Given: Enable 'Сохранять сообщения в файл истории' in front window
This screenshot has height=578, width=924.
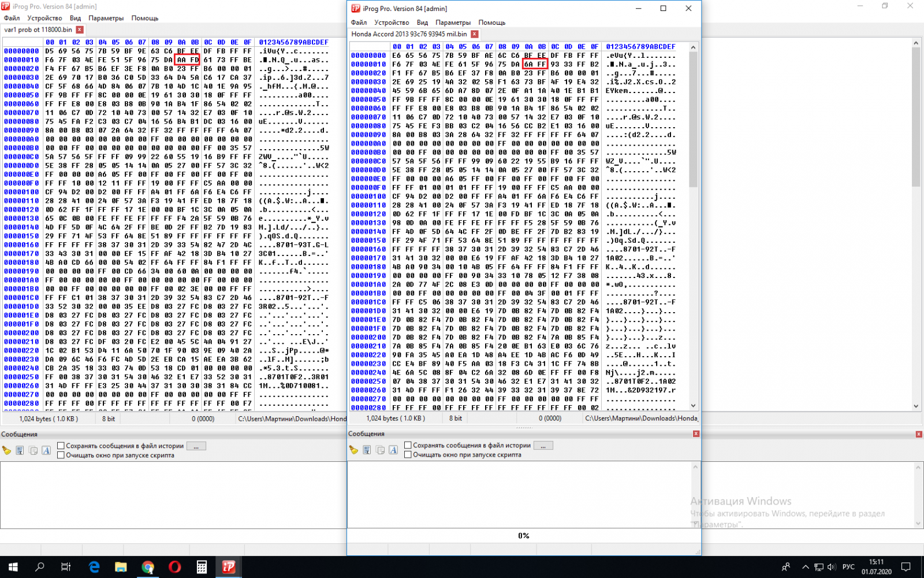Looking at the screenshot, I should click(408, 445).
